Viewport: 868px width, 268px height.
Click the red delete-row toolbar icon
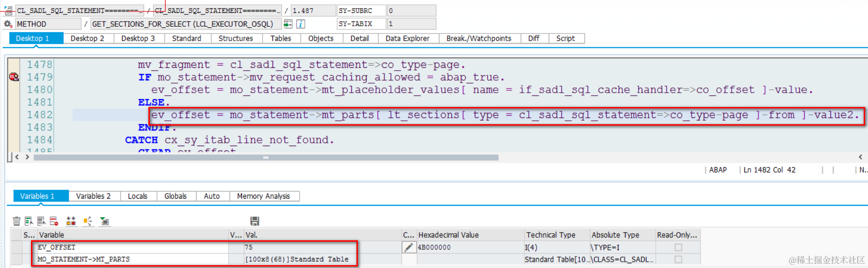(x=54, y=221)
